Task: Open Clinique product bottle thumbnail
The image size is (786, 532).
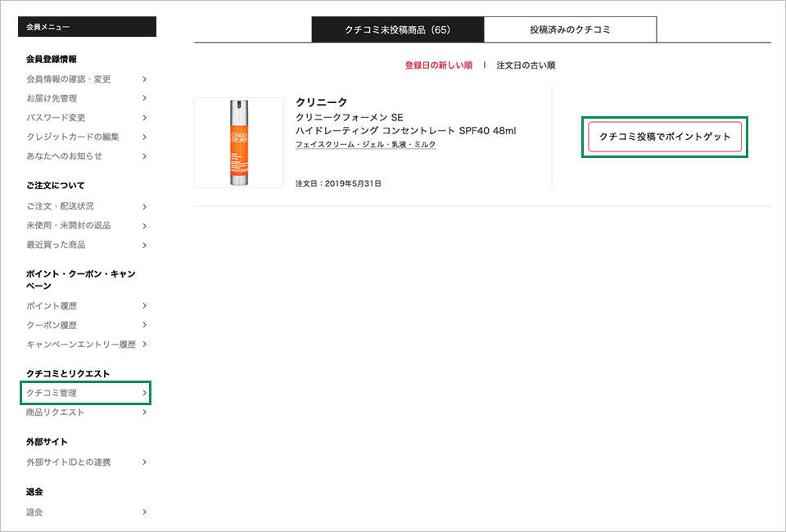Action: click(x=238, y=142)
